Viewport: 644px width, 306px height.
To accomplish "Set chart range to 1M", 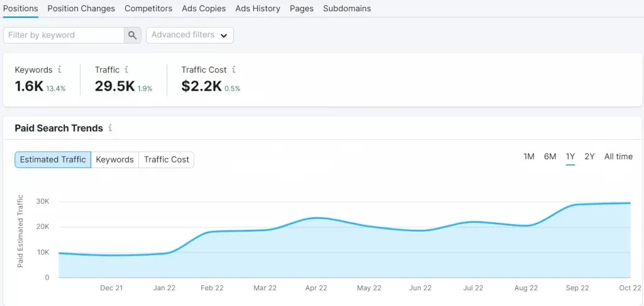I will (x=529, y=157).
